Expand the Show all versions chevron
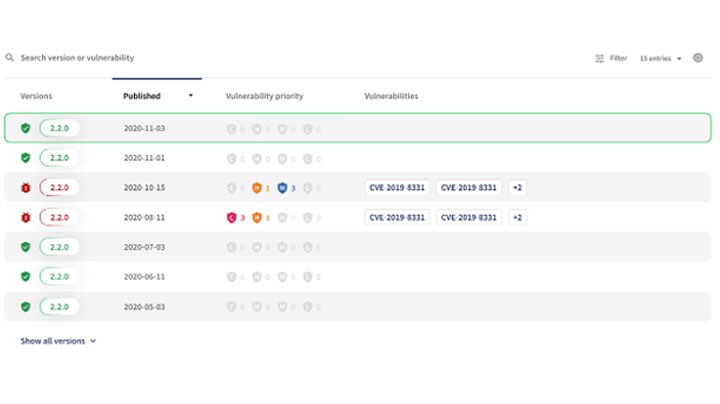 (93, 341)
